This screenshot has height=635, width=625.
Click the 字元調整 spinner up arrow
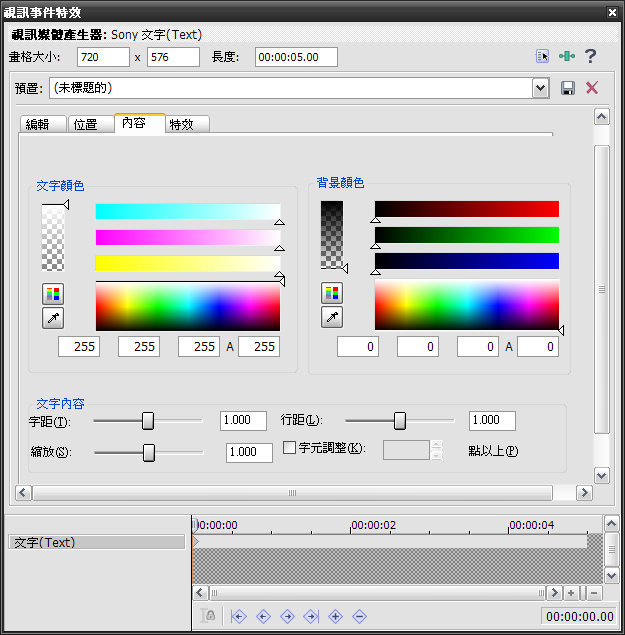tap(436, 444)
